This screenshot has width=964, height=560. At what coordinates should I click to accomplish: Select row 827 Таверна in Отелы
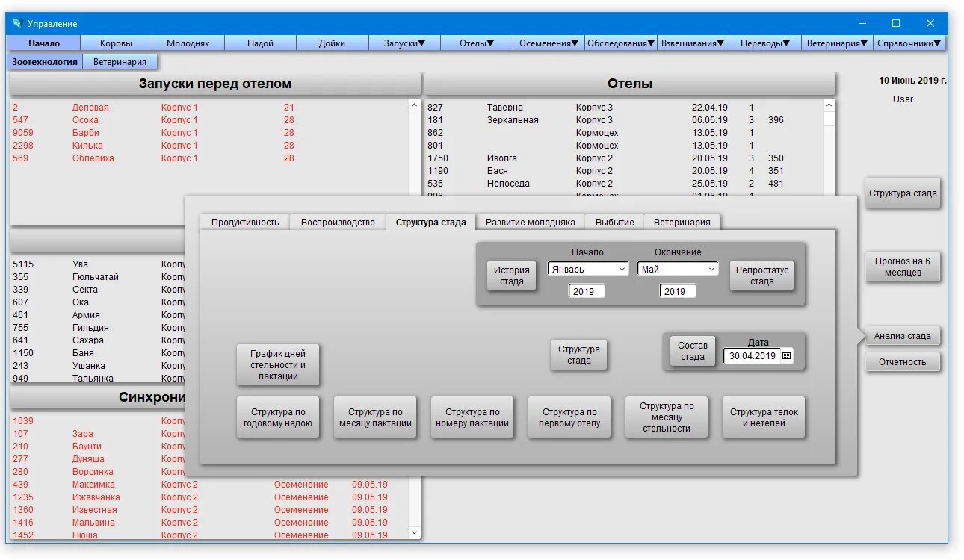(623, 108)
